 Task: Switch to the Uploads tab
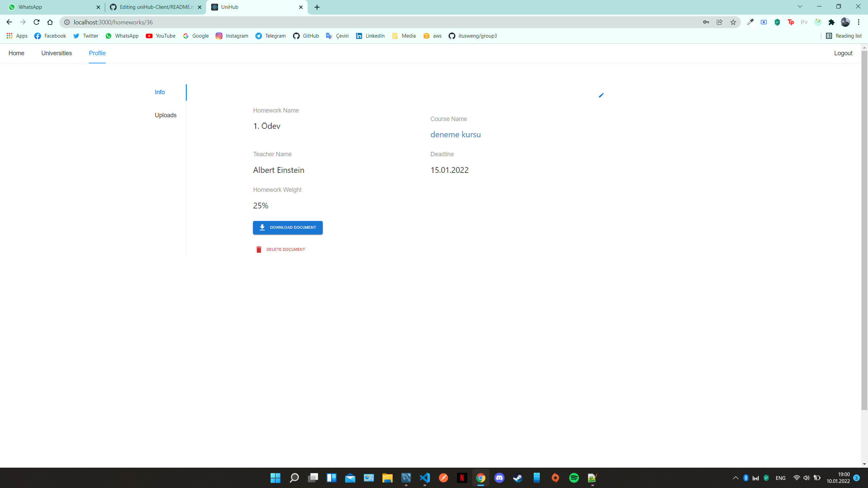(165, 115)
